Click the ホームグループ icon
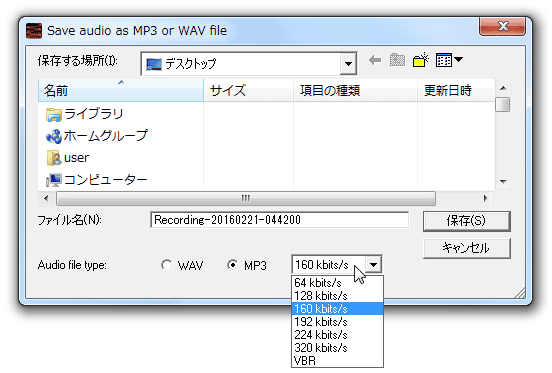This screenshot has height=373, width=552. (x=54, y=137)
